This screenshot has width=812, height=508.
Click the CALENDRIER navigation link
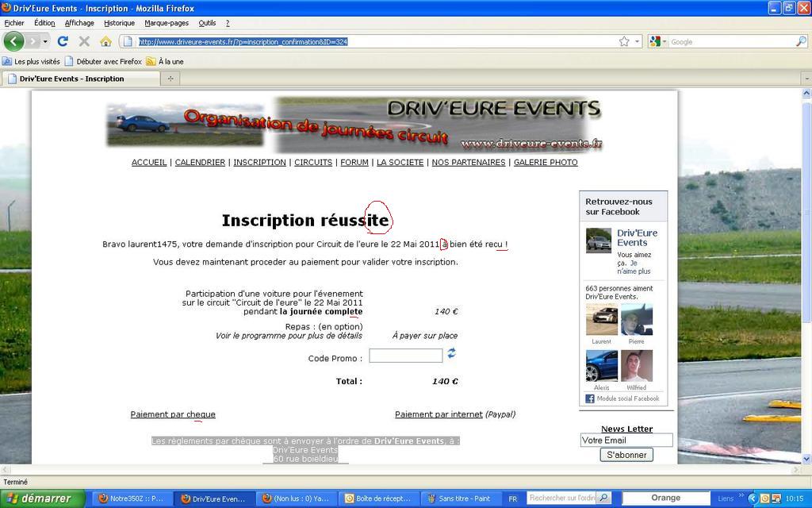point(200,162)
